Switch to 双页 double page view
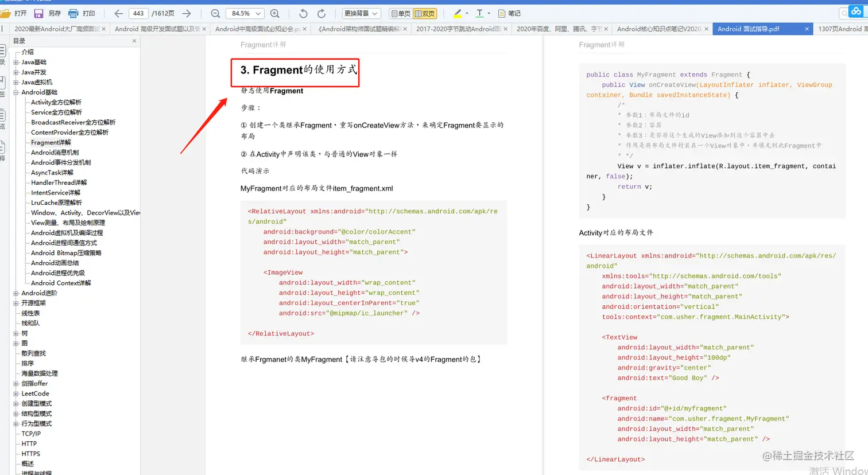 [425, 13]
